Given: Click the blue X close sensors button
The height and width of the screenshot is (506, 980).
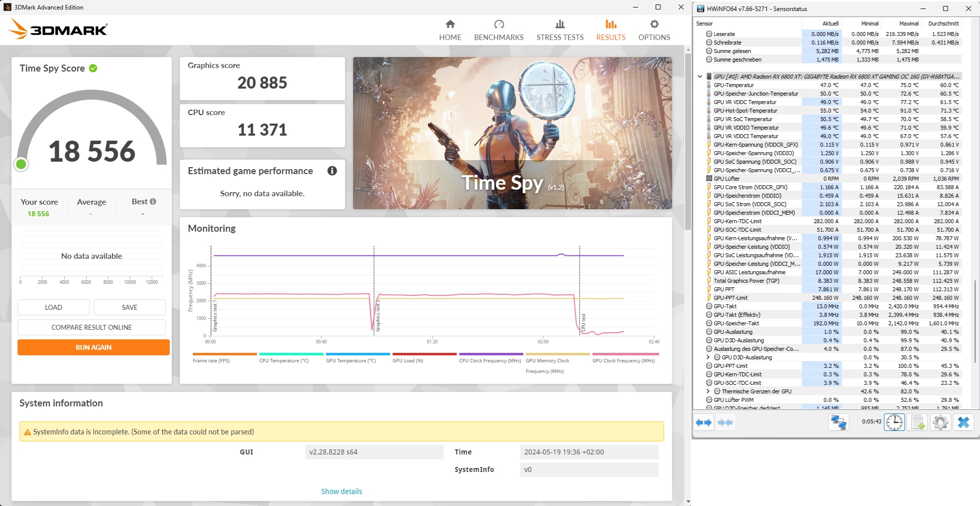Looking at the screenshot, I should (963, 422).
